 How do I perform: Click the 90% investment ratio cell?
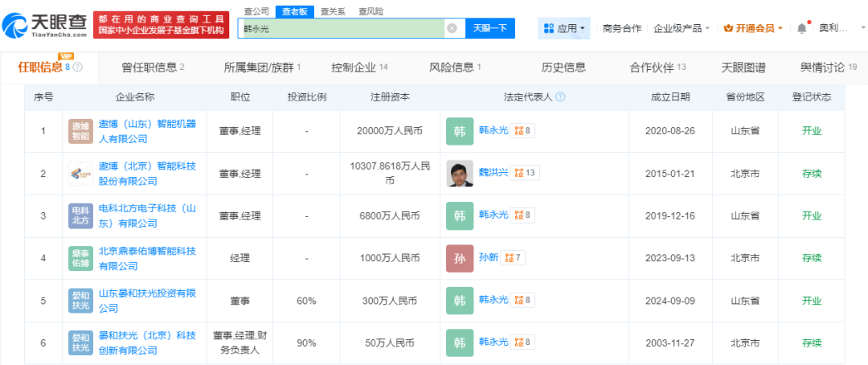pyautogui.click(x=306, y=342)
